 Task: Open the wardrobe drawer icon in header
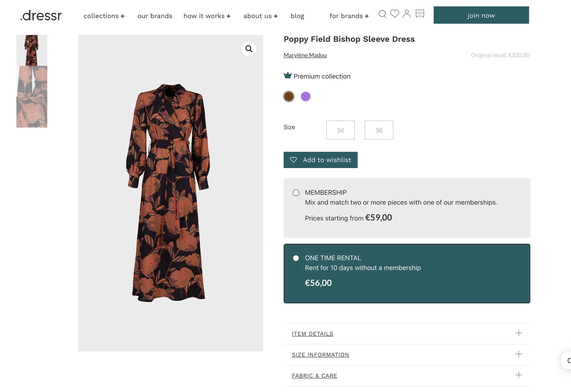420,14
